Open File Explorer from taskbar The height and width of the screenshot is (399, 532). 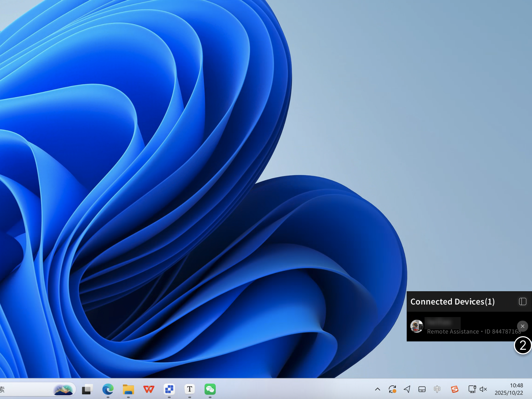click(x=128, y=389)
